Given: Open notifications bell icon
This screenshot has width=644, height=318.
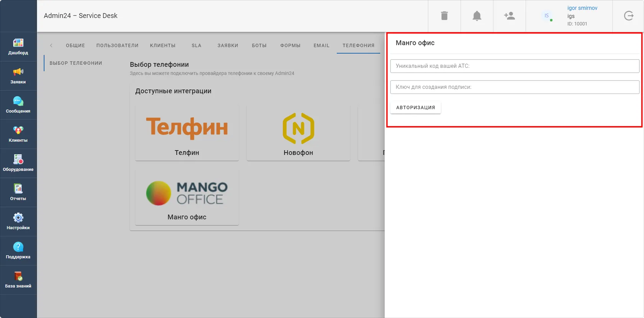Looking at the screenshot, I should click(x=477, y=16).
